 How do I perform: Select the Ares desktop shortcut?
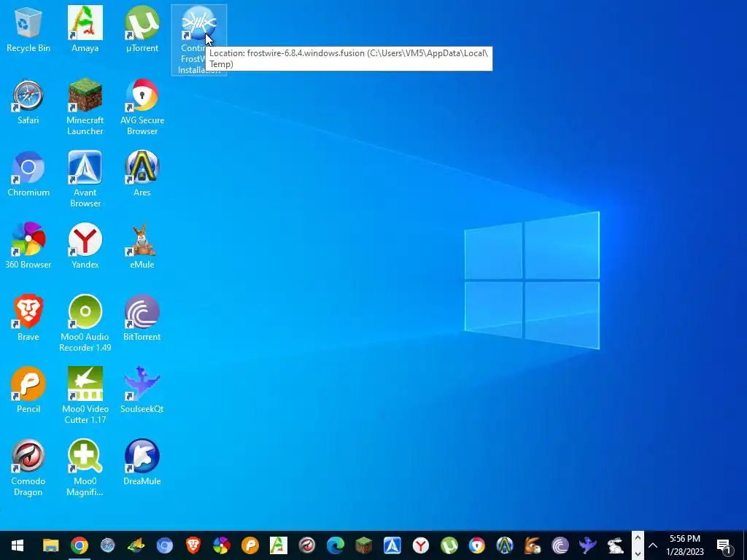tap(142, 174)
